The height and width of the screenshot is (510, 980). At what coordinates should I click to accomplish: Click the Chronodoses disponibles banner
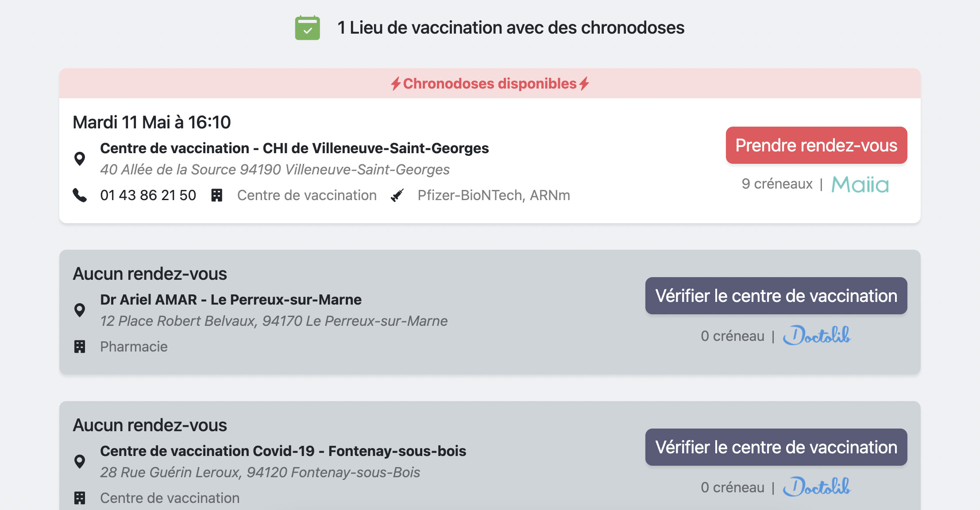point(490,84)
